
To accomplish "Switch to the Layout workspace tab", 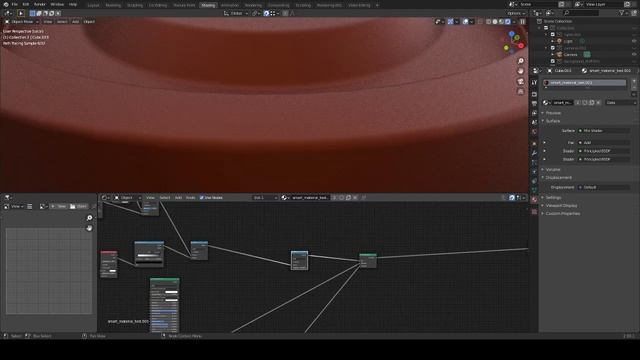I will (93, 5).
